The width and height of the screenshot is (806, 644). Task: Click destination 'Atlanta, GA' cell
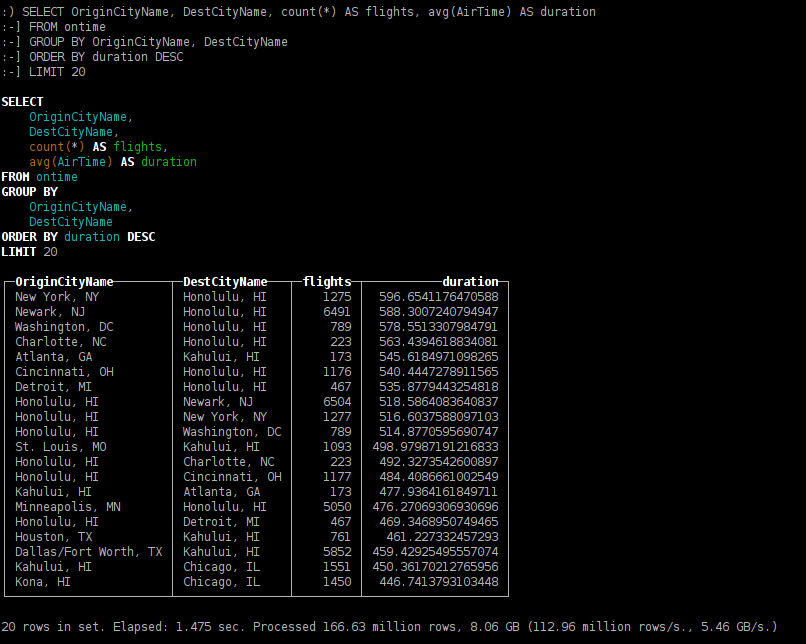pos(222,492)
